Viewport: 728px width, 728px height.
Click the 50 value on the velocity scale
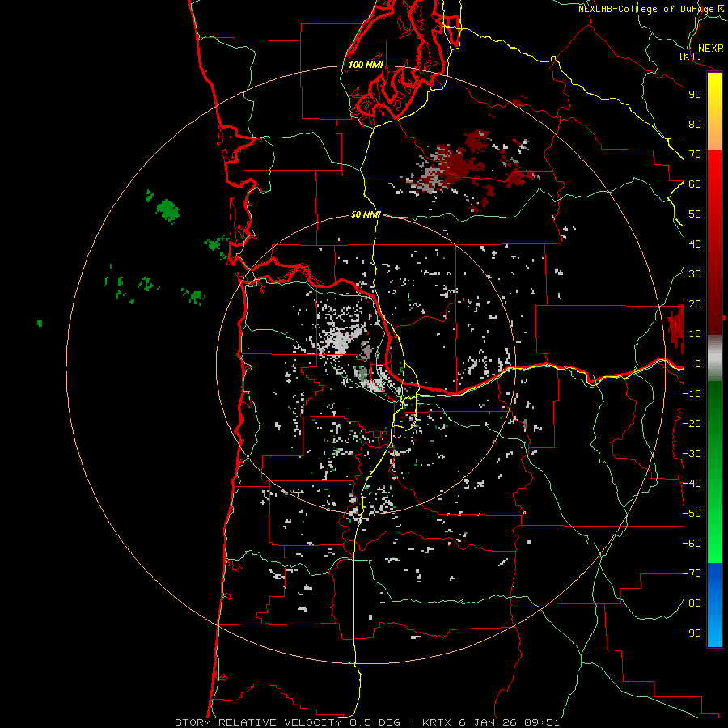coord(695,214)
